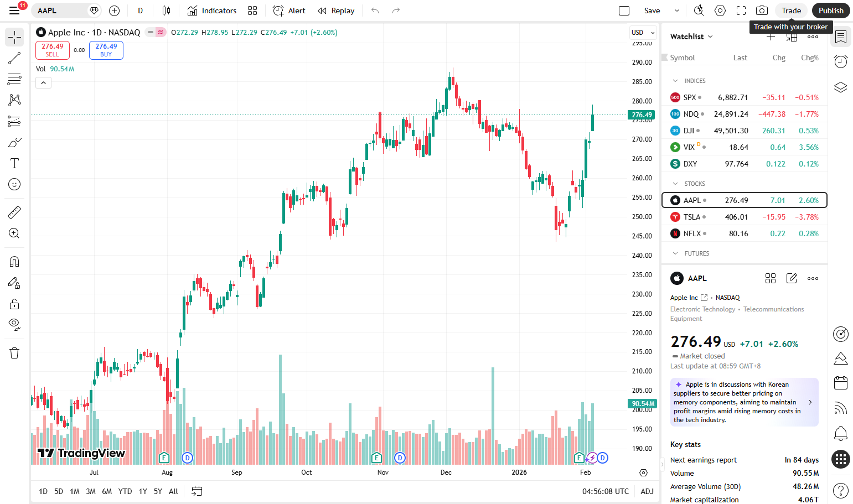Click the 276.49 BUY button

106,50
